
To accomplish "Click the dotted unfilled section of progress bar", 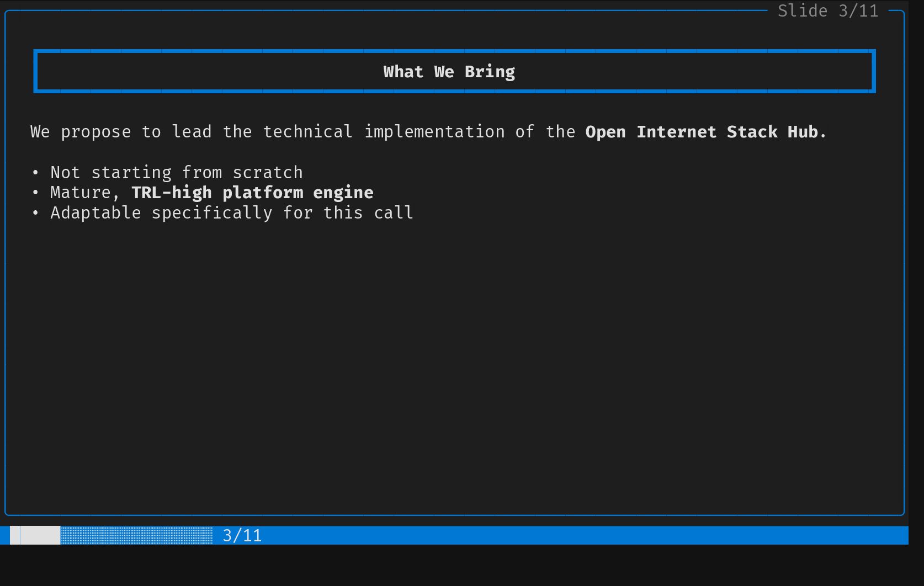I will [x=136, y=535].
